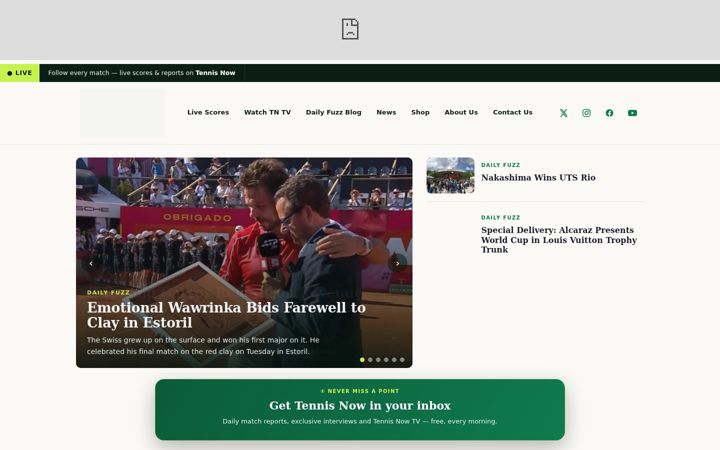Open the Instagram icon in the header
Viewport: 720px width, 450px height.
(586, 113)
